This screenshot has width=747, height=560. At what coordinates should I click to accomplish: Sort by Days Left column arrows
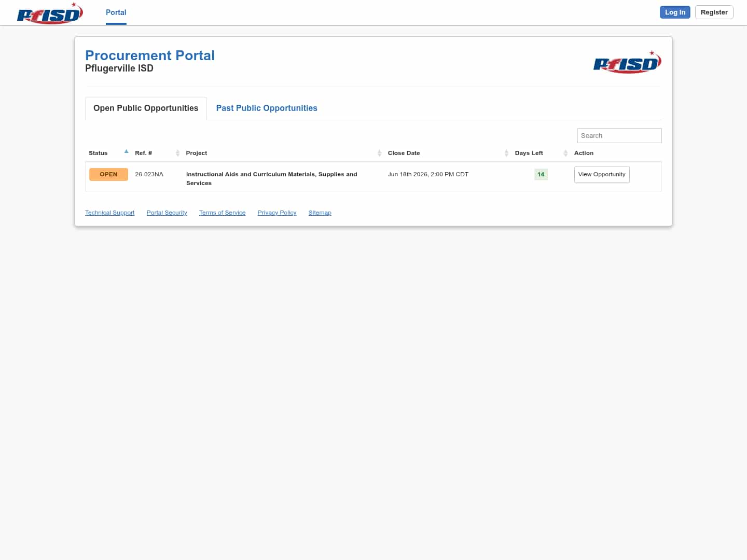tap(565, 153)
